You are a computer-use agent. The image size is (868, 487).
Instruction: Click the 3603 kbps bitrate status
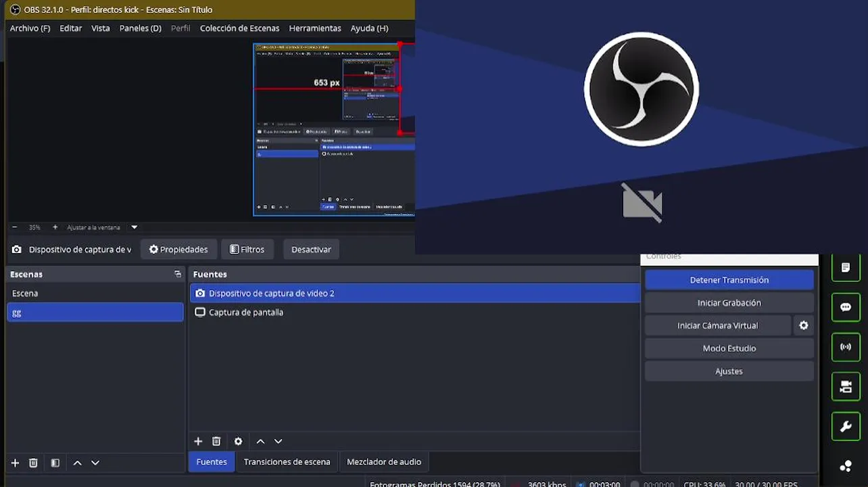tap(546, 484)
